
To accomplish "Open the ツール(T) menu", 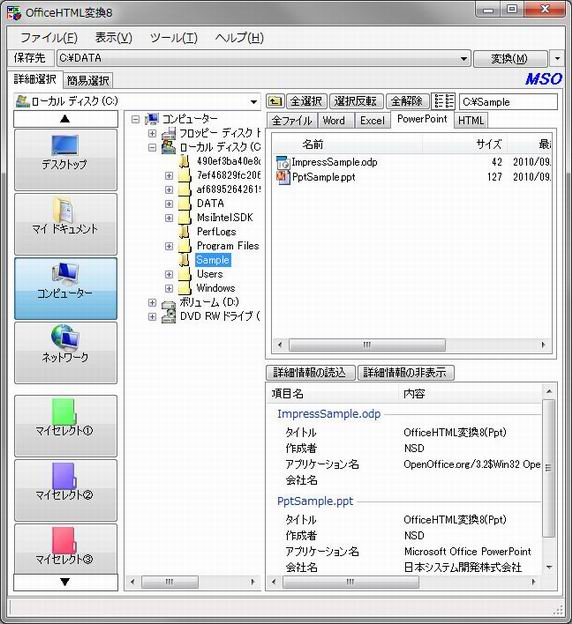I will (x=174, y=38).
